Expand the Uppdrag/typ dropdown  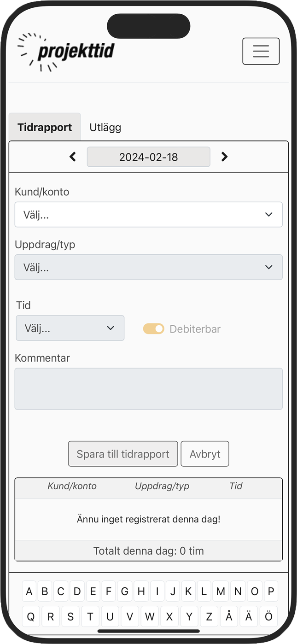click(148, 267)
